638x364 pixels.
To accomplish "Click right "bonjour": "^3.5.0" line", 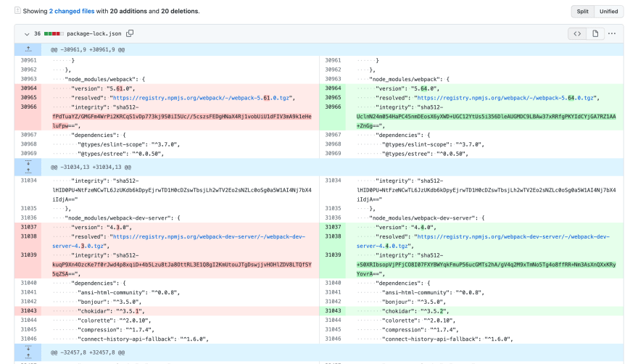I will click(484, 302).
